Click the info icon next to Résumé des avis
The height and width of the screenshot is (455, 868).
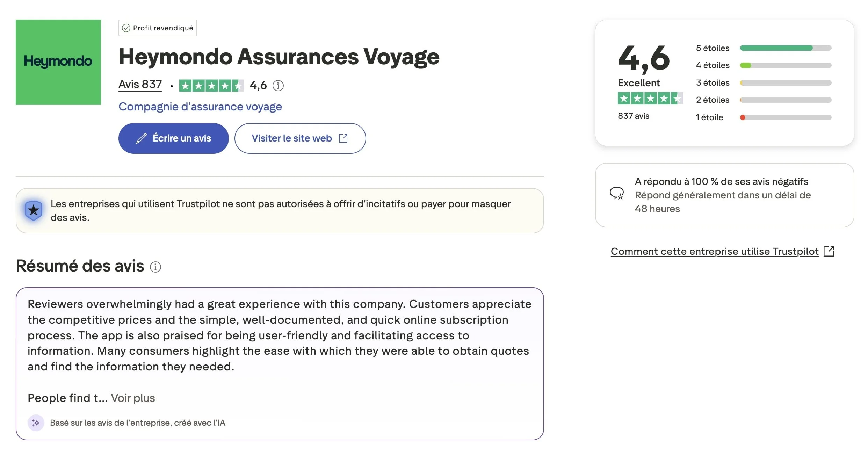coord(155,267)
